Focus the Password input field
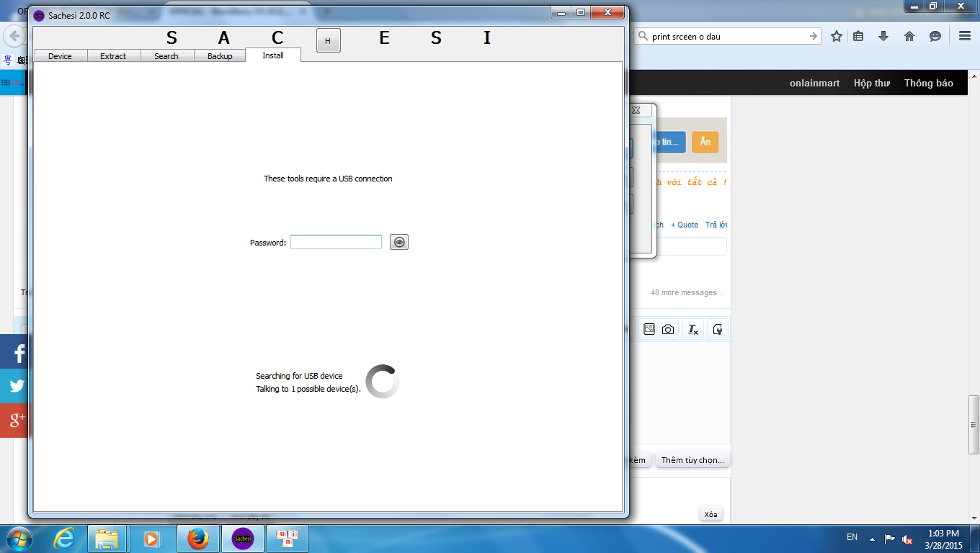 (336, 243)
